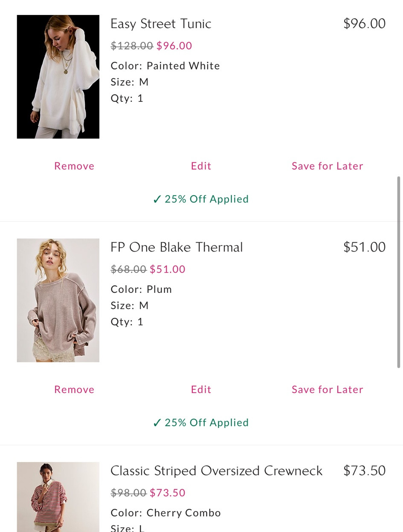
Task: Click the sale price $96.00 under Easy Street Tunic
Action: [174, 45]
